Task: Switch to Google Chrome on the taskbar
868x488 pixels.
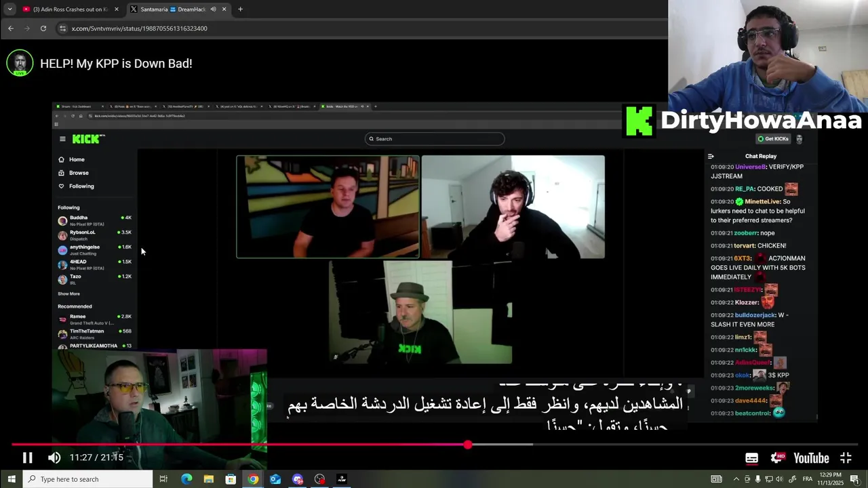Action: click(253, 479)
